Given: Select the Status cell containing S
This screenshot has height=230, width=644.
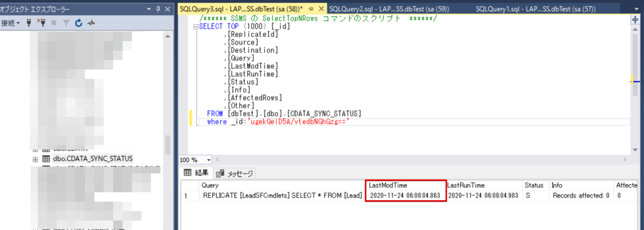Looking at the screenshot, I should 536,196.
